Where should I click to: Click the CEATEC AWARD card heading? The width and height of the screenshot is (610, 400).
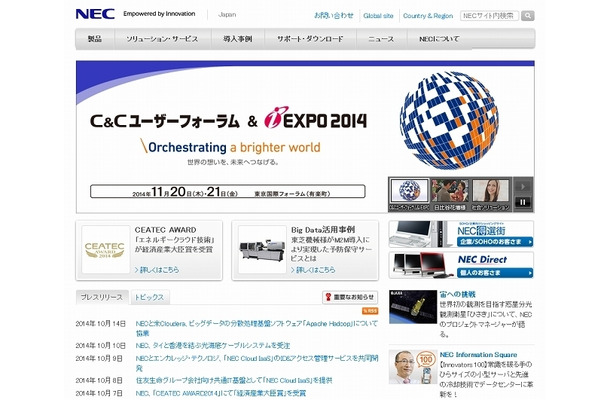tap(165, 230)
